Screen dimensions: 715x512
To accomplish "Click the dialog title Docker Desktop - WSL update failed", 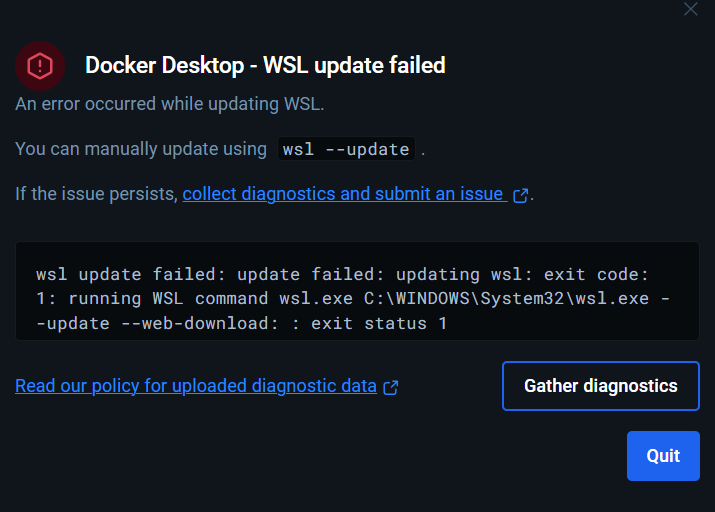I will pyautogui.click(x=265, y=66).
